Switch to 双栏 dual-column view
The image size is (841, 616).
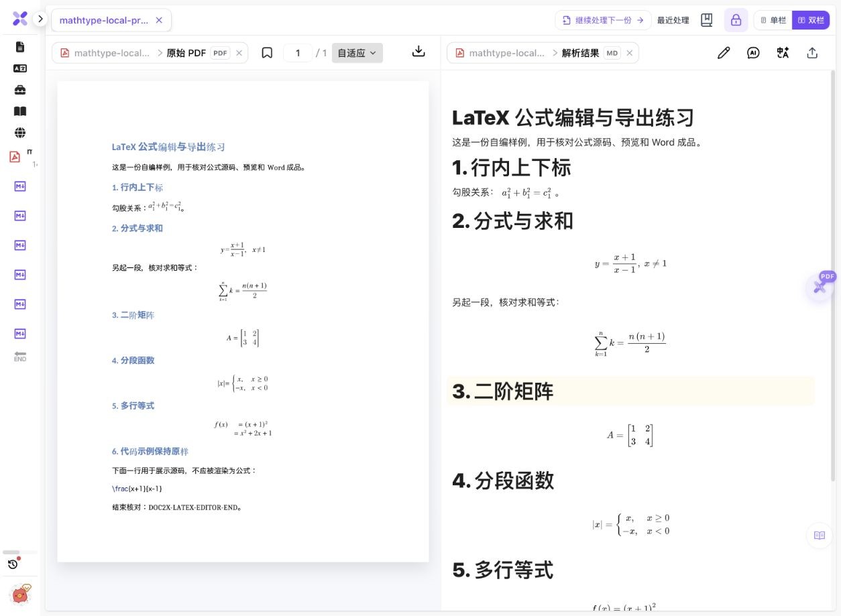click(811, 20)
